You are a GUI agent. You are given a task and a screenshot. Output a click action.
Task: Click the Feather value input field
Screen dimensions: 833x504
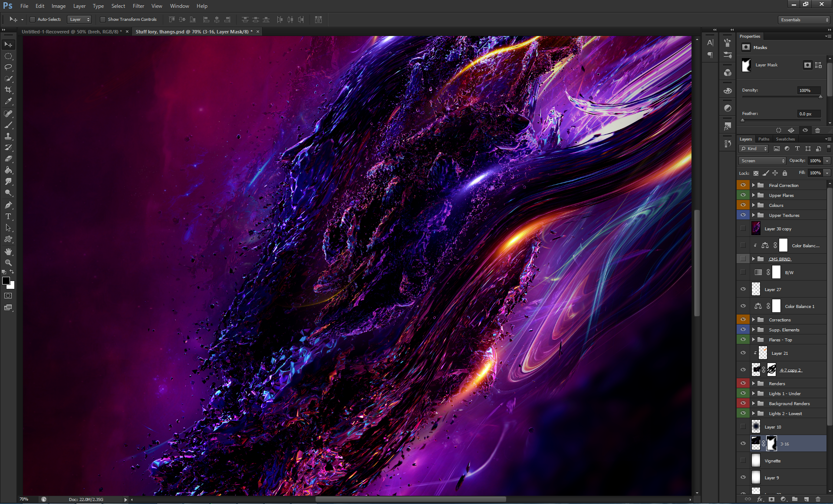[x=808, y=114]
